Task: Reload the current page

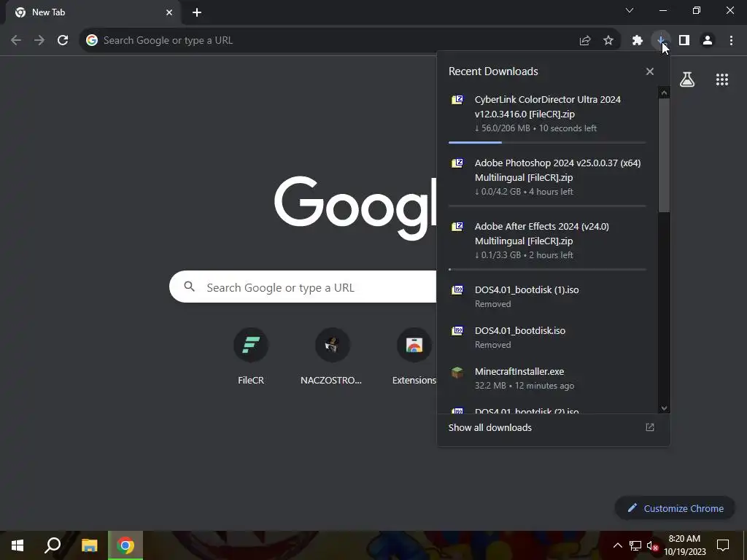Action: click(x=63, y=41)
